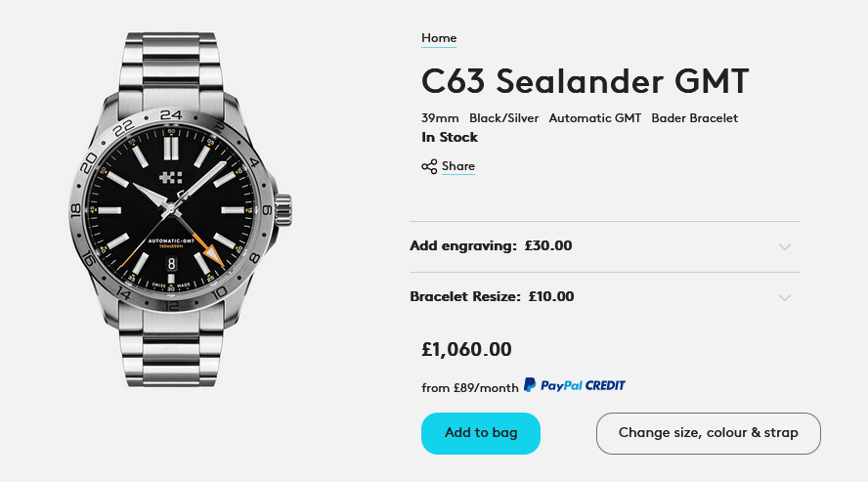Click the from £89/month financing text
The width and height of the screenshot is (868, 482).
click(x=470, y=388)
